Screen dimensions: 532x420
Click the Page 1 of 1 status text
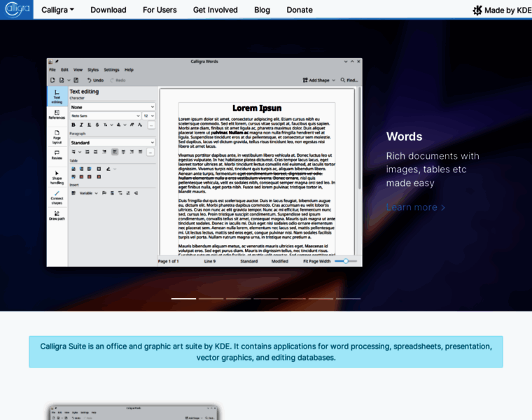168,261
